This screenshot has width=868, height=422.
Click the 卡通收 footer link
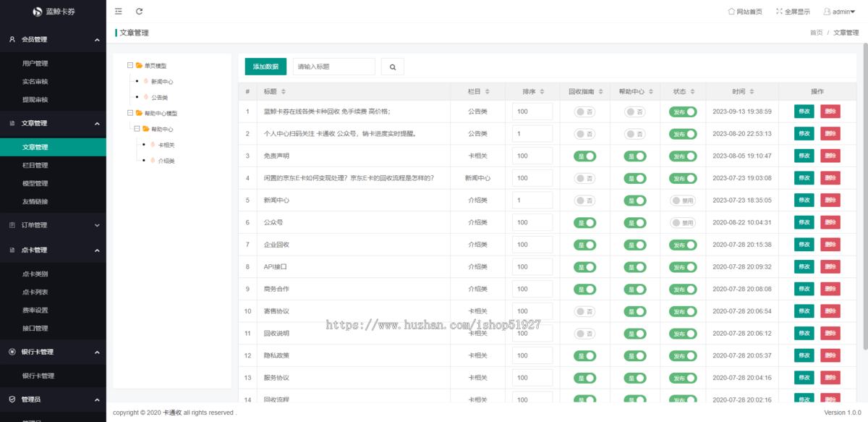172,413
